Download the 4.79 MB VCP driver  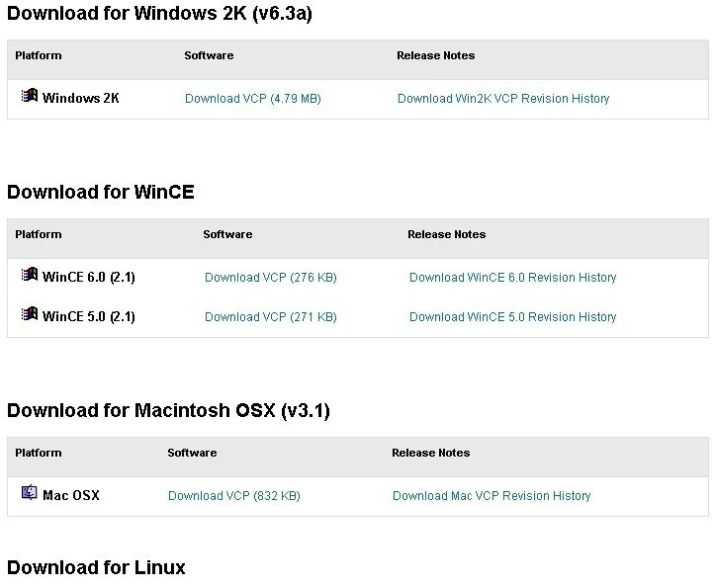point(252,99)
